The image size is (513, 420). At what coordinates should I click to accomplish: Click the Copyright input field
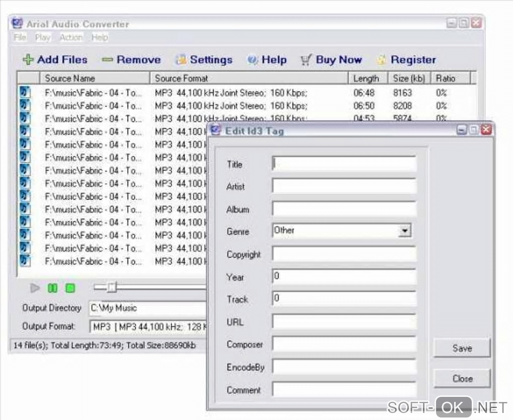344,254
